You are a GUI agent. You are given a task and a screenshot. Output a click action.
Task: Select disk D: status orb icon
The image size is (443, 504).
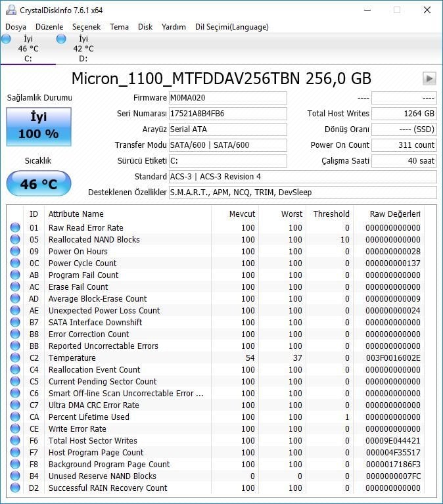[61, 39]
